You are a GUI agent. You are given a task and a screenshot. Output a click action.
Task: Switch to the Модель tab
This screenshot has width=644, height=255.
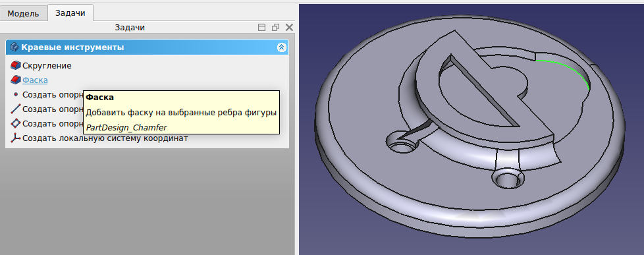[24, 14]
